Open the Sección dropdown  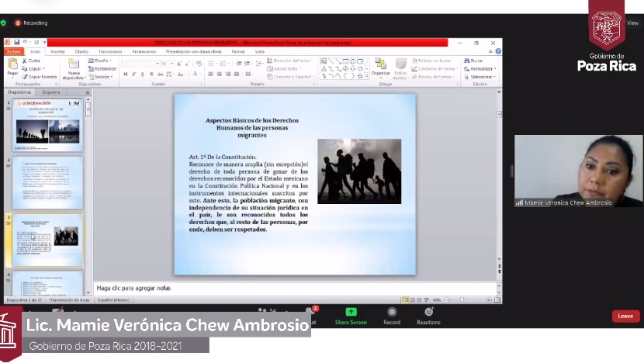click(x=101, y=77)
